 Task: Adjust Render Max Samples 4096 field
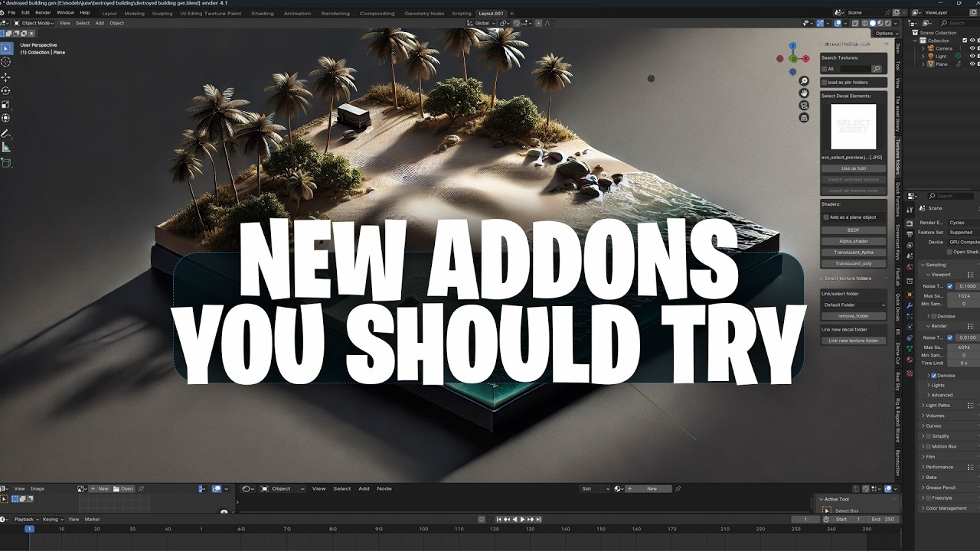coord(963,347)
